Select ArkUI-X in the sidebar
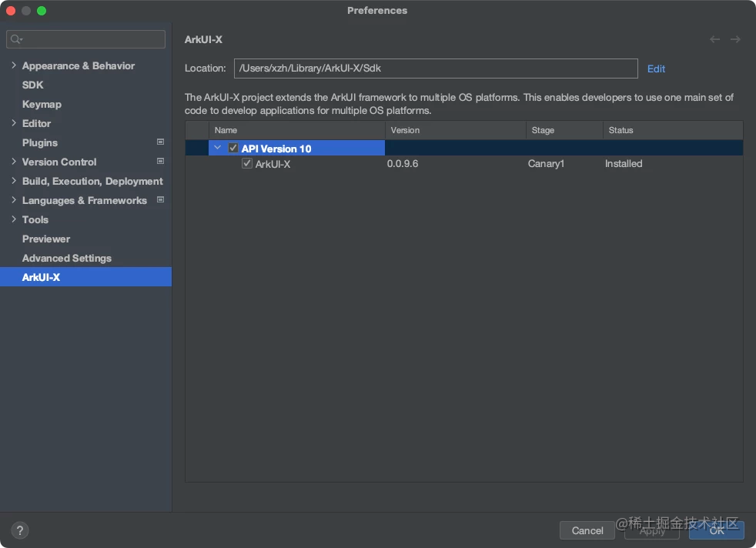756x548 pixels. (85, 277)
